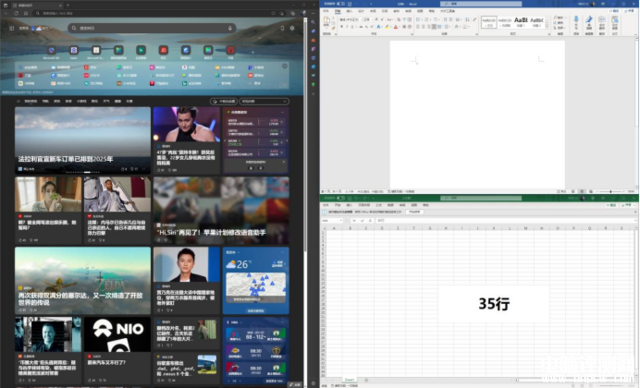This screenshot has width=640, height=388.
Task: Switch Word to Print Layout view button
Action: pos(582,191)
